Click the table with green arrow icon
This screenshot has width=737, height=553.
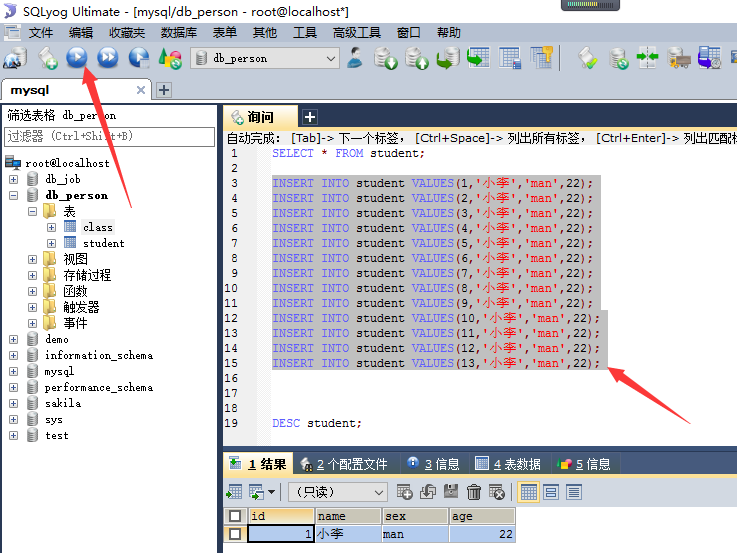pyautogui.click(x=478, y=58)
